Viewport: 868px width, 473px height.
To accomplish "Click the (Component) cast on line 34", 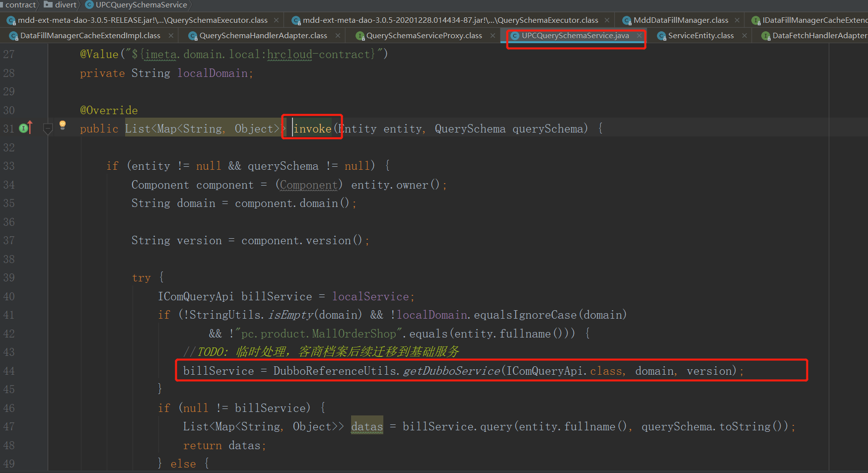I will tap(309, 185).
